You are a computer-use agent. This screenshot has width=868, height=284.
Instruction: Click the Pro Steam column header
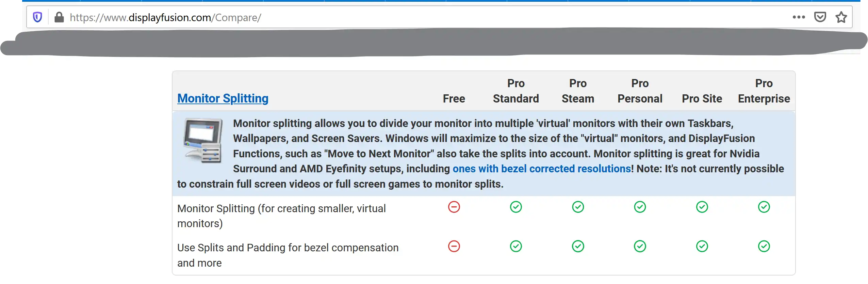[577, 91]
